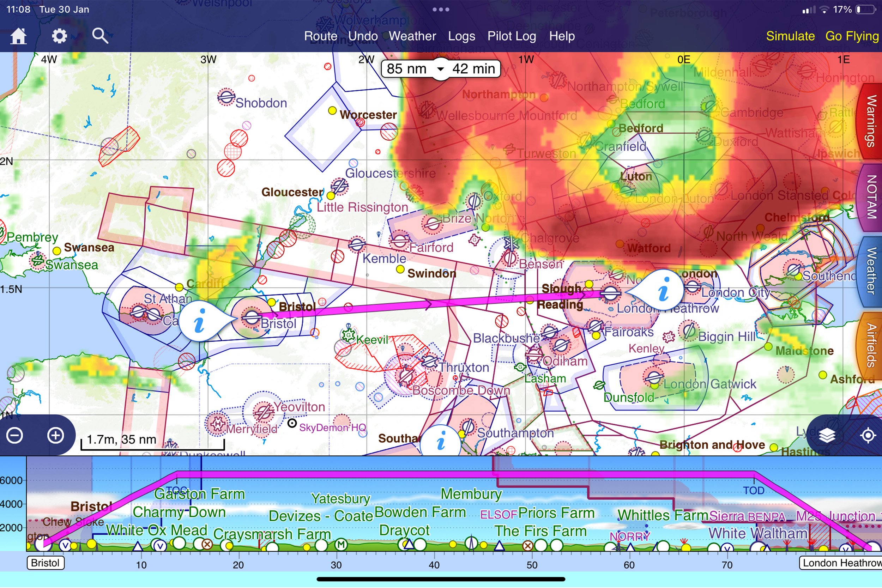The width and height of the screenshot is (882, 588).
Task: Tap the search magnifier icon
Action: point(100,36)
